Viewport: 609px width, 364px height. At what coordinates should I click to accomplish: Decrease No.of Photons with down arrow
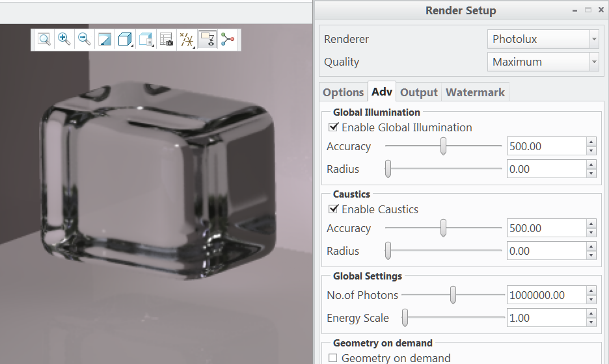pos(591,300)
